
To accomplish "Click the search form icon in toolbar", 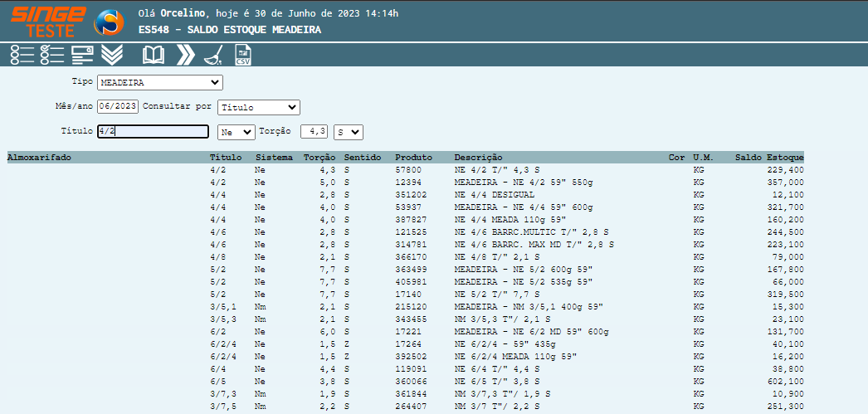I will (x=81, y=56).
